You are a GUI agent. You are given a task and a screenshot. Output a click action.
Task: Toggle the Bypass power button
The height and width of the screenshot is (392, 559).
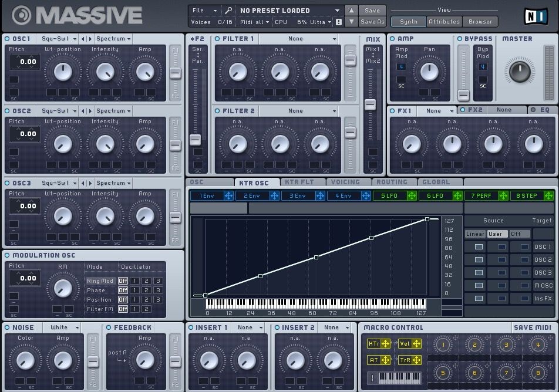coord(460,39)
